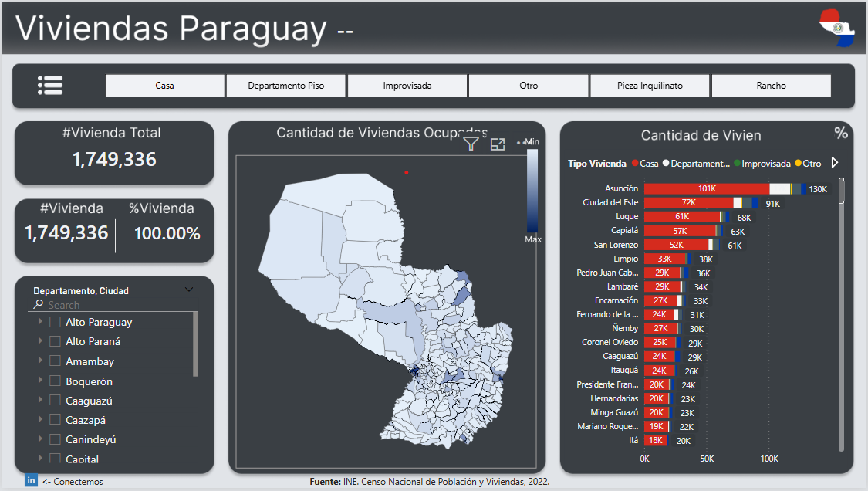Screen dimensions: 868x491
Task: Click the Departamento Piso filter button
Action: click(x=285, y=85)
